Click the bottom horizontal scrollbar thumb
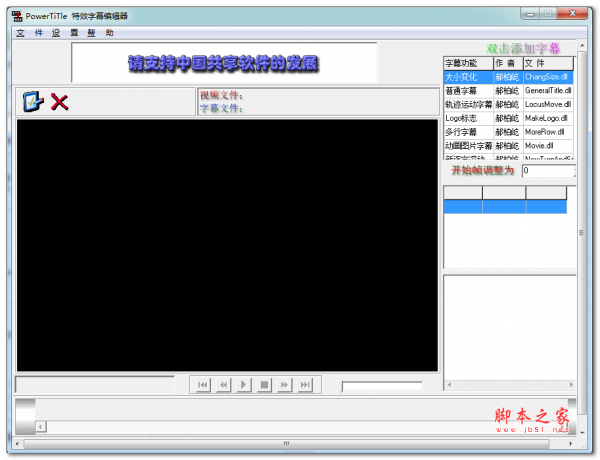The height and width of the screenshot is (460, 600). click(x=287, y=444)
